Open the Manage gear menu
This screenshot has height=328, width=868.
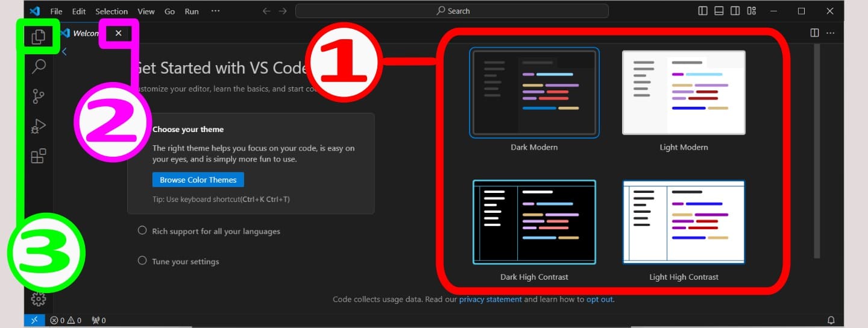pos(39,298)
